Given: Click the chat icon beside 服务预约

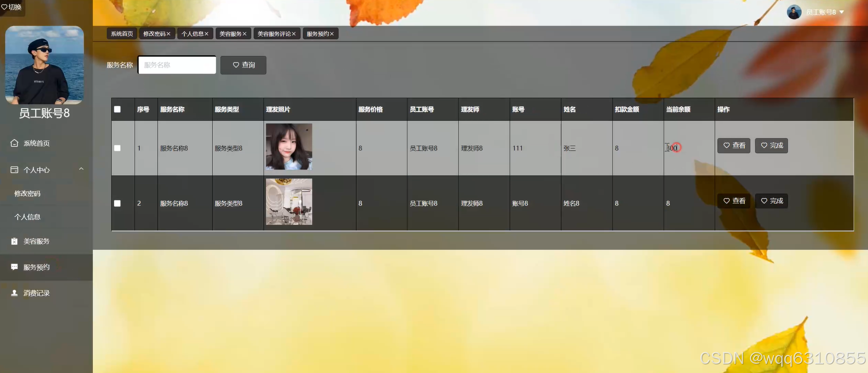Looking at the screenshot, I should click(15, 267).
